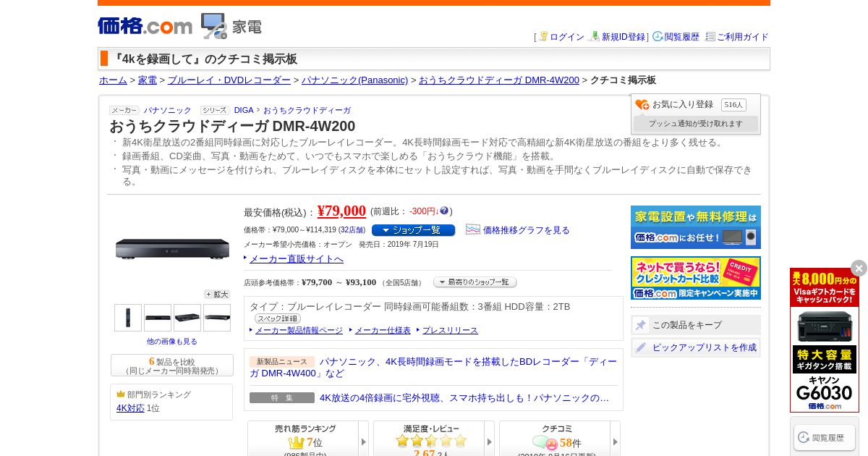Click the pushpin icon for keeping this product
868x456 pixels.
[x=640, y=325]
